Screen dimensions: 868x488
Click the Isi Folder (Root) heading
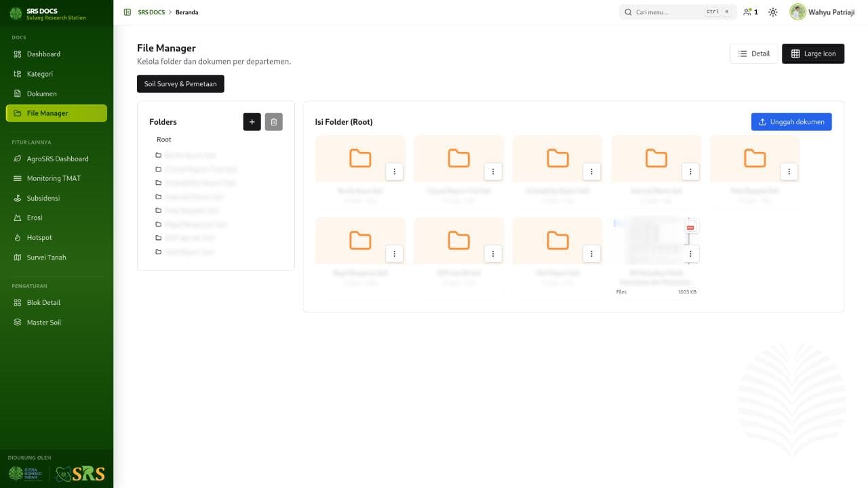(x=344, y=122)
